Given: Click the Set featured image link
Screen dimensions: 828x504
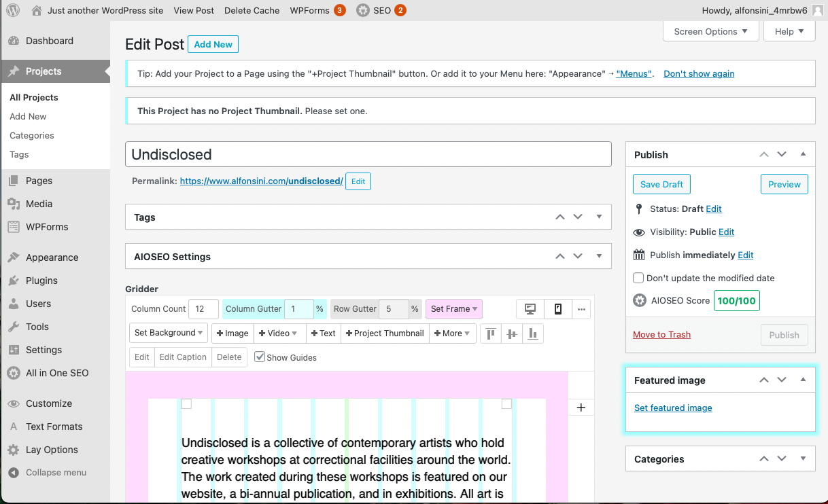Looking at the screenshot, I should (673, 408).
